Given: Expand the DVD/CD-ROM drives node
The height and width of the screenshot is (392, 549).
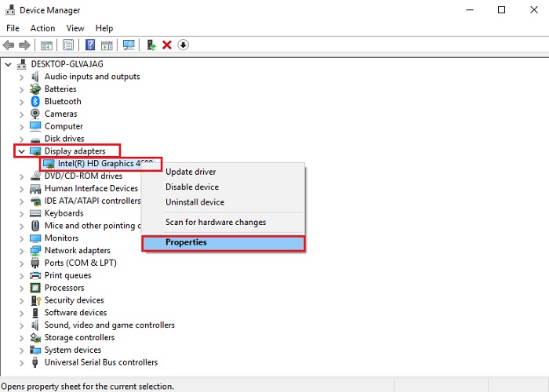Looking at the screenshot, I should click(x=22, y=176).
